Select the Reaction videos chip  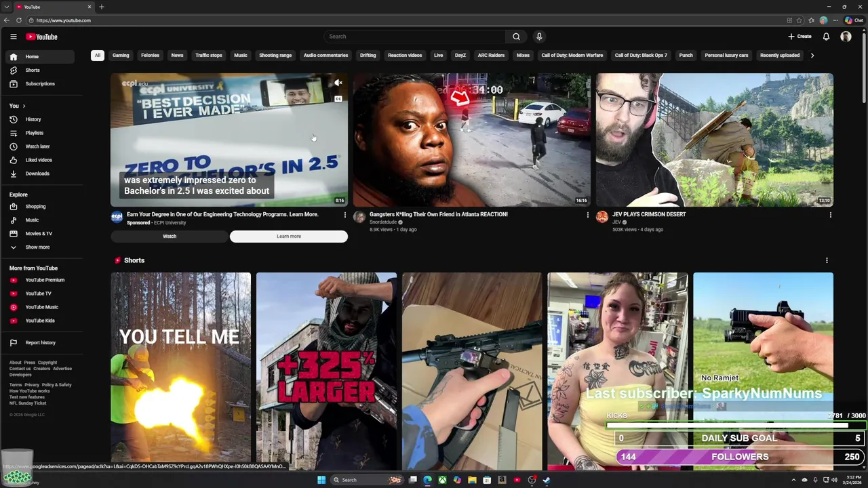click(405, 56)
